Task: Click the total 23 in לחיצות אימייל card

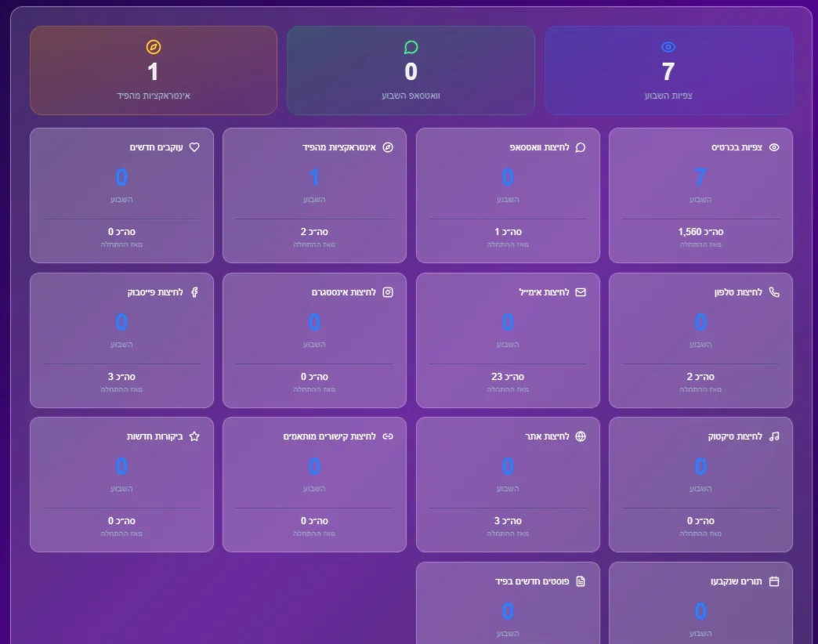Action: (x=497, y=377)
